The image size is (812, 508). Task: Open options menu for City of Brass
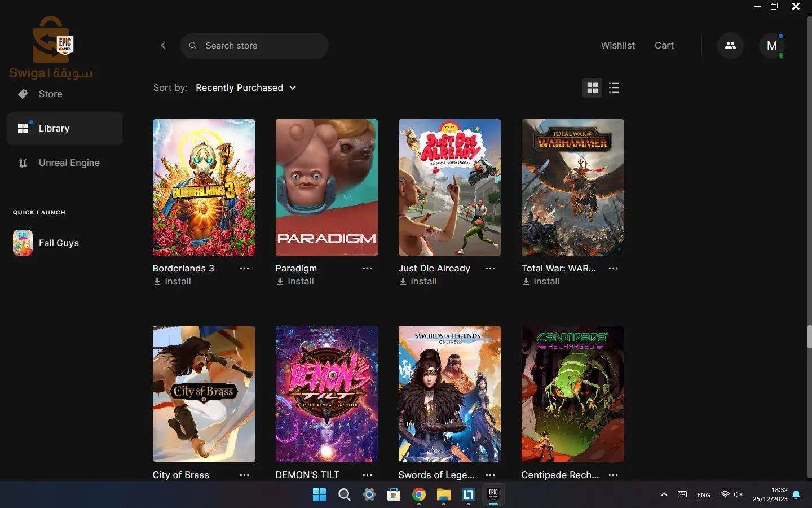pos(244,475)
